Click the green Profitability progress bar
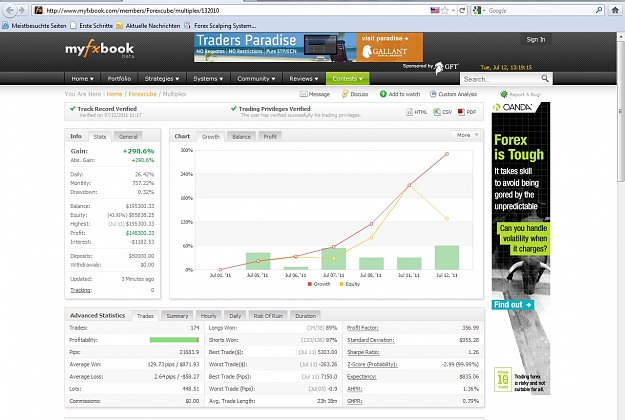This screenshot has height=420, width=625. (x=174, y=340)
